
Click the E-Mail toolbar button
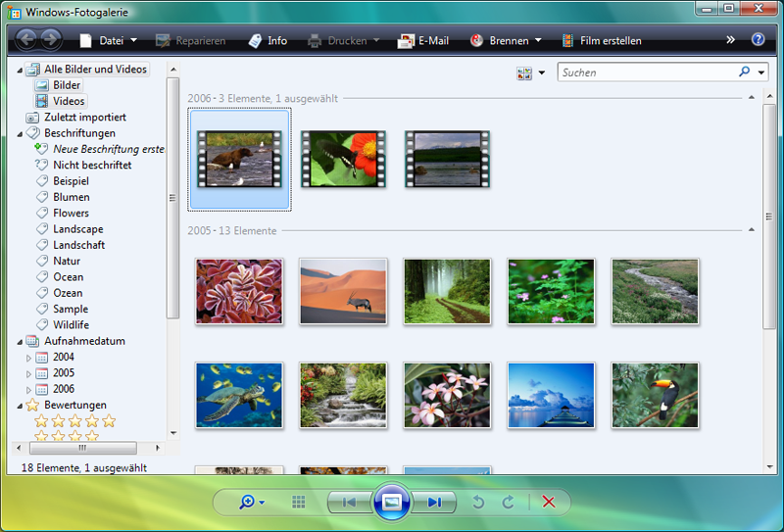click(423, 41)
